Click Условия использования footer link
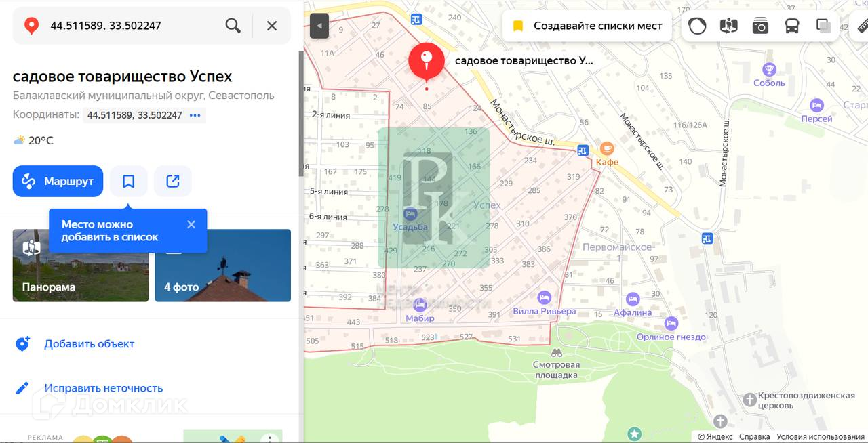 tap(821, 437)
